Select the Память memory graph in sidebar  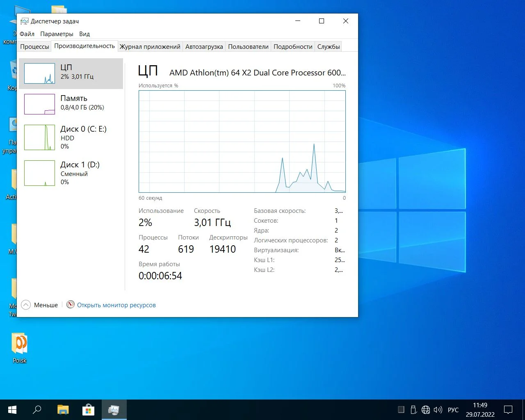pyautogui.click(x=39, y=104)
